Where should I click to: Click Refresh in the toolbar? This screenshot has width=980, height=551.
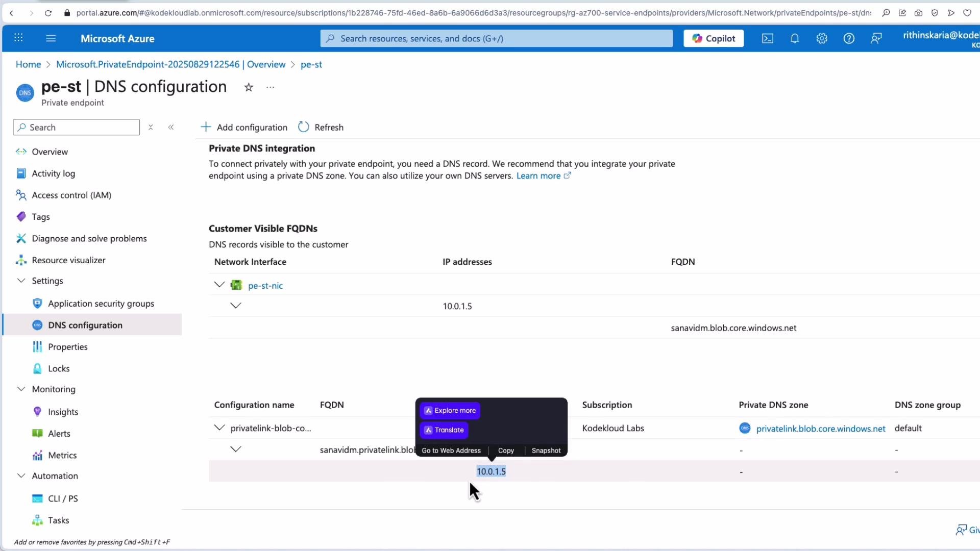pos(321,127)
